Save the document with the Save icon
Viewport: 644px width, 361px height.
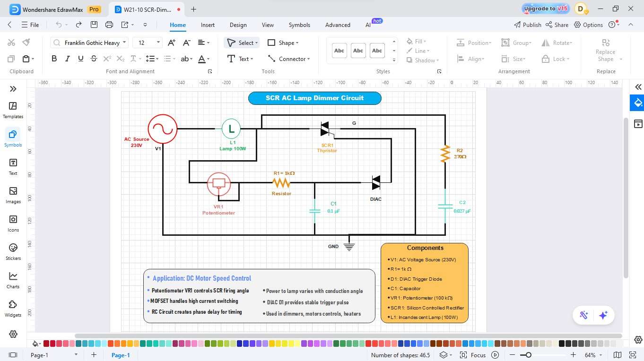(x=94, y=25)
